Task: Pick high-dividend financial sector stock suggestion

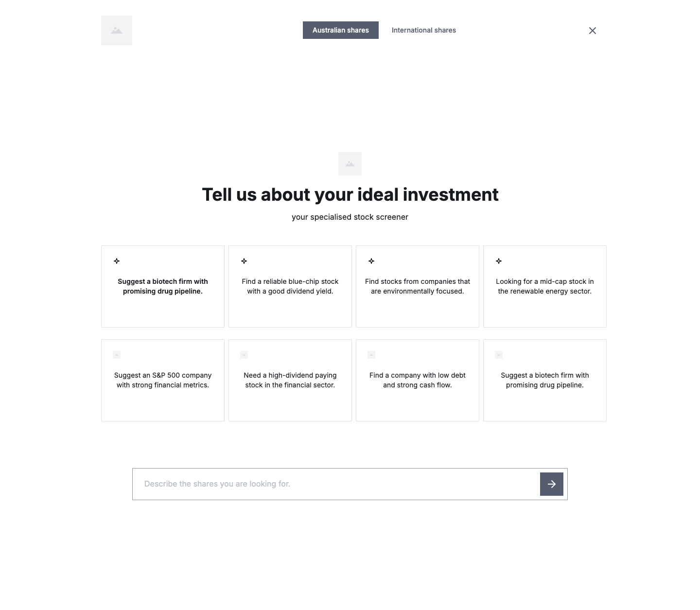Action: 290,380
